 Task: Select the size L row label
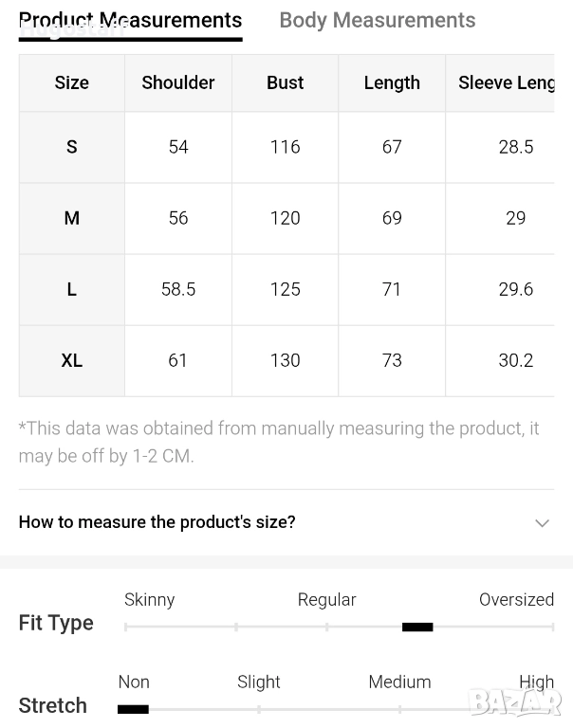coord(71,289)
